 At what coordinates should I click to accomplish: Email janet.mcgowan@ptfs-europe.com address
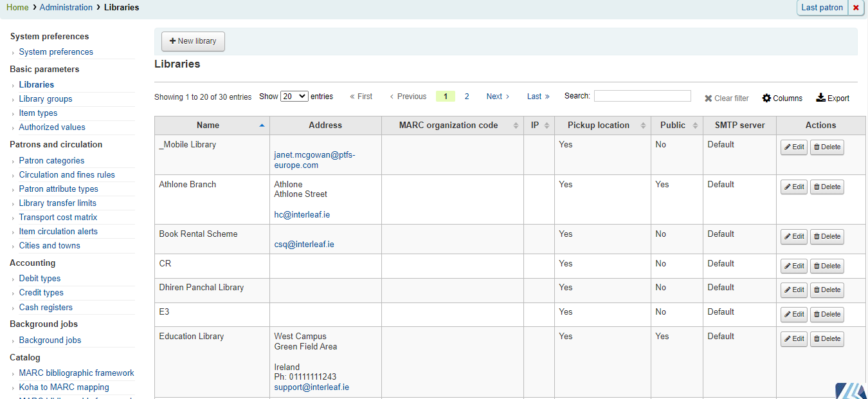[x=314, y=160]
